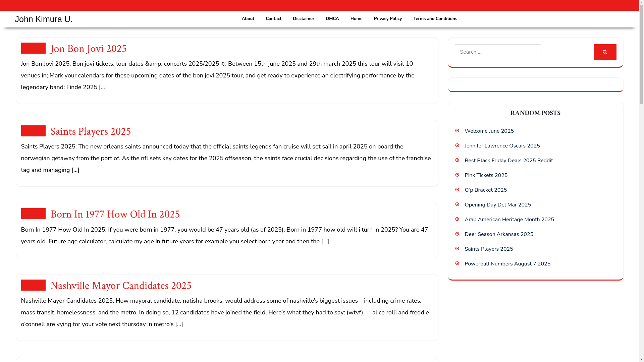The height and width of the screenshot is (362, 644).
Task: Click the bullet icon beside Powerball Numbers August 7
Action: click(457, 263)
